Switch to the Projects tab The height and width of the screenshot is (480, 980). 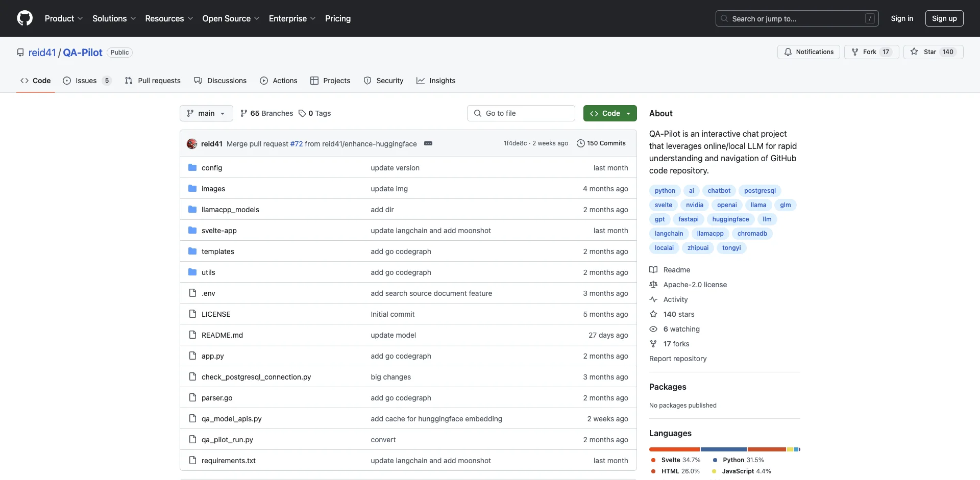(330, 81)
